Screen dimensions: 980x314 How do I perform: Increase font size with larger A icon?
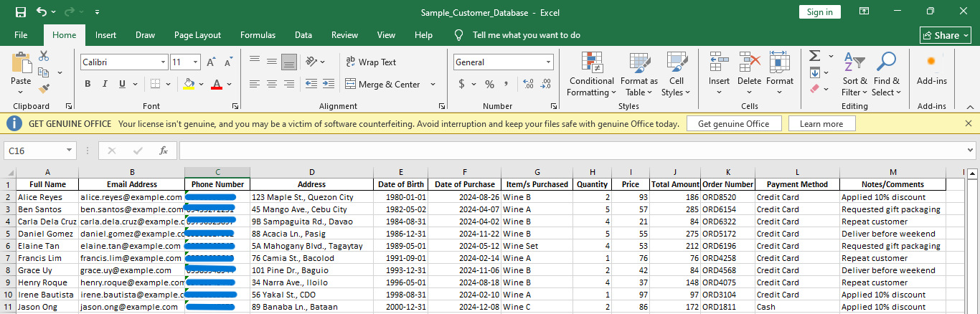(212, 62)
